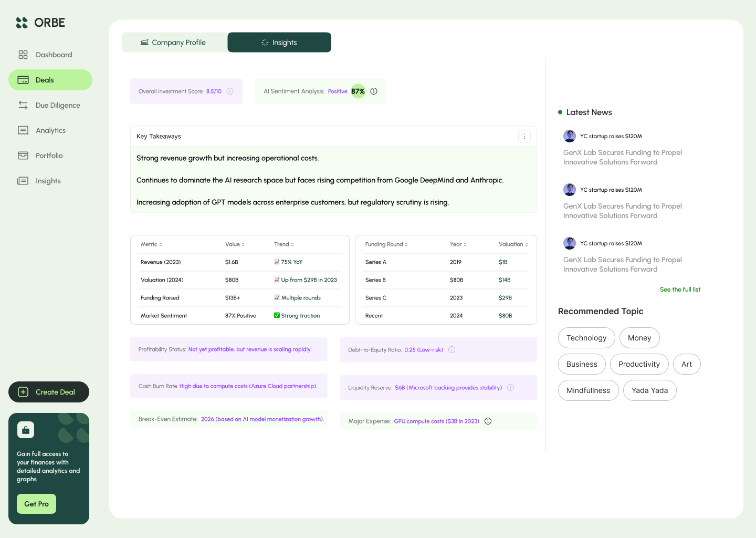Screen dimensions: 756x538
Task: Open the See the full list link
Action: click(680, 289)
